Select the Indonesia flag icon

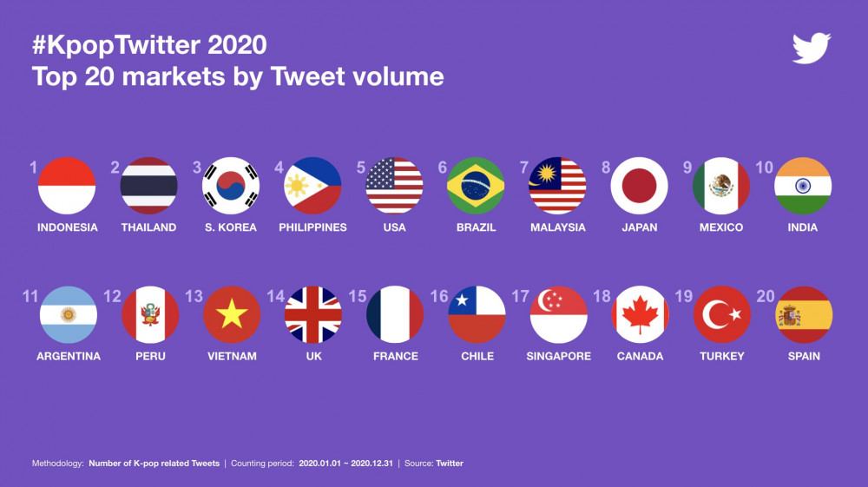pos(67,186)
